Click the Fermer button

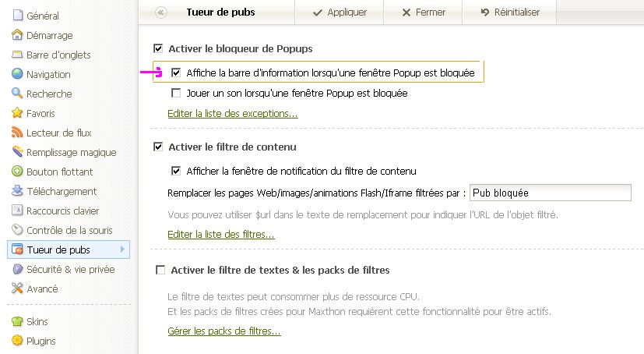423,12
